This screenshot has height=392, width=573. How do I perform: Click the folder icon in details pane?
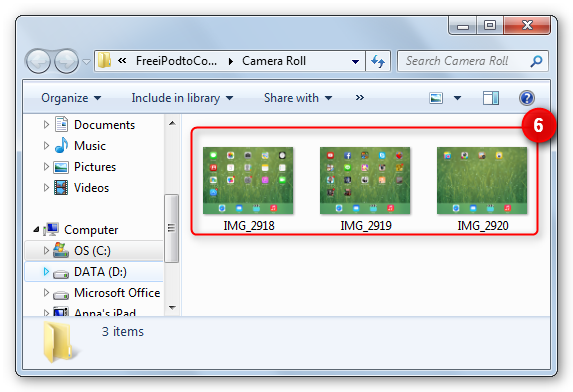coord(60,342)
